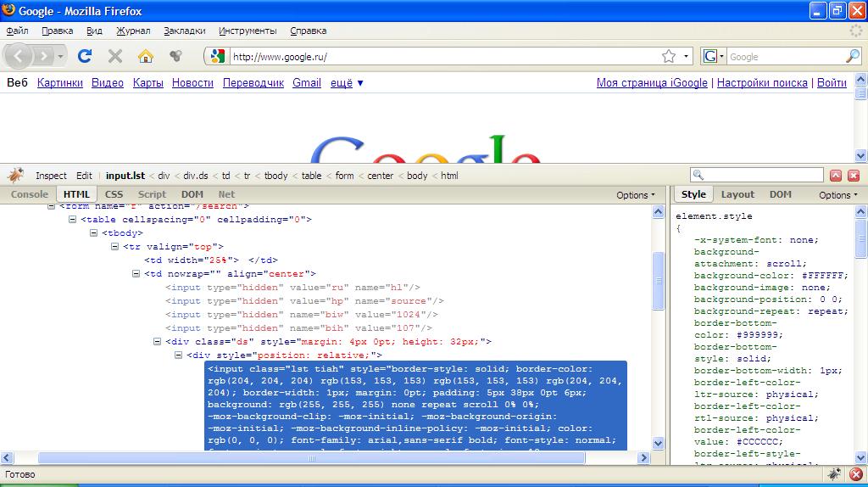
Task: Open the Журнал menu
Action: [133, 31]
